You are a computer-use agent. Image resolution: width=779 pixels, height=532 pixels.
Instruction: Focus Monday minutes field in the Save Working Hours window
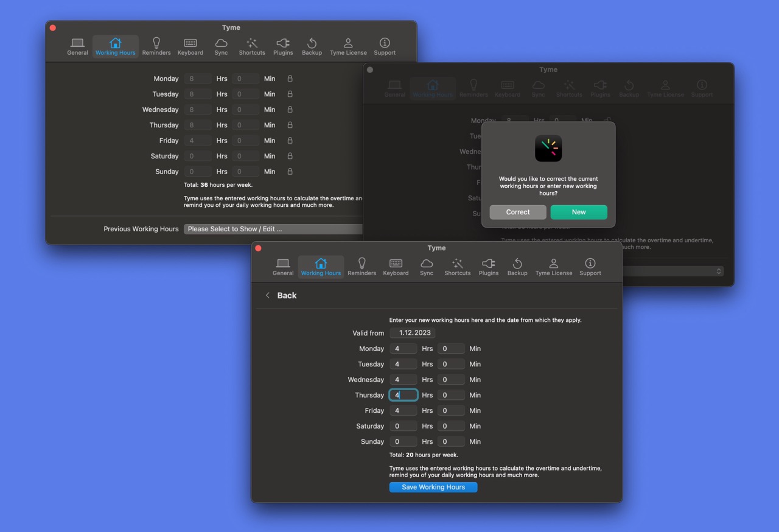point(451,349)
